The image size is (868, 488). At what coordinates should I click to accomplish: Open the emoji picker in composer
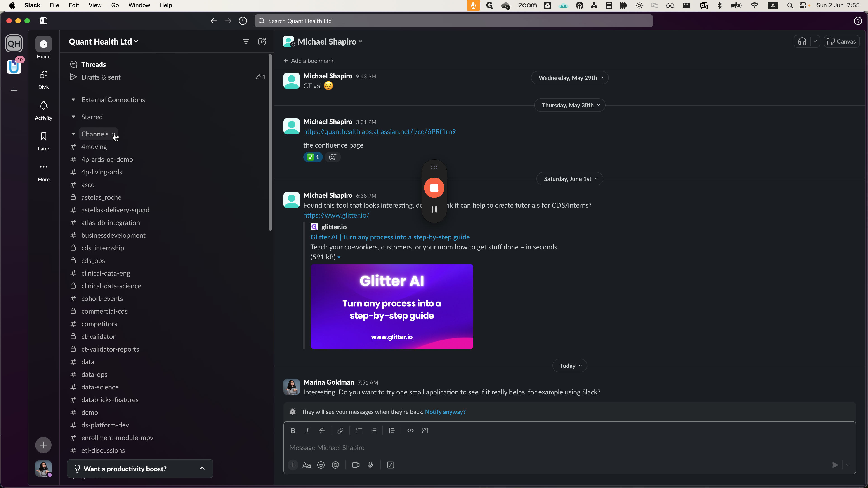click(321, 465)
